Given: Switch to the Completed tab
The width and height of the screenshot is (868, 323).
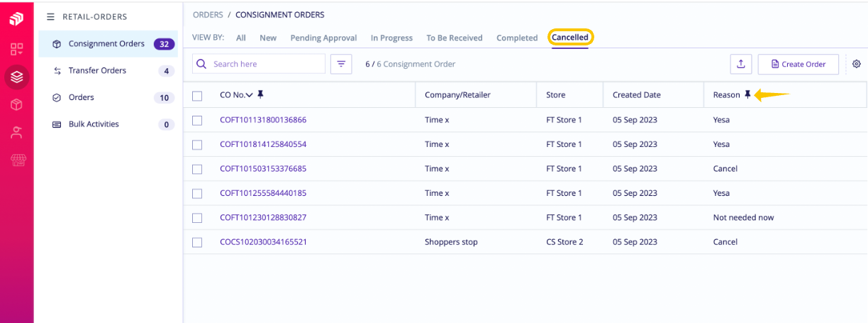Looking at the screenshot, I should coord(517,38).
